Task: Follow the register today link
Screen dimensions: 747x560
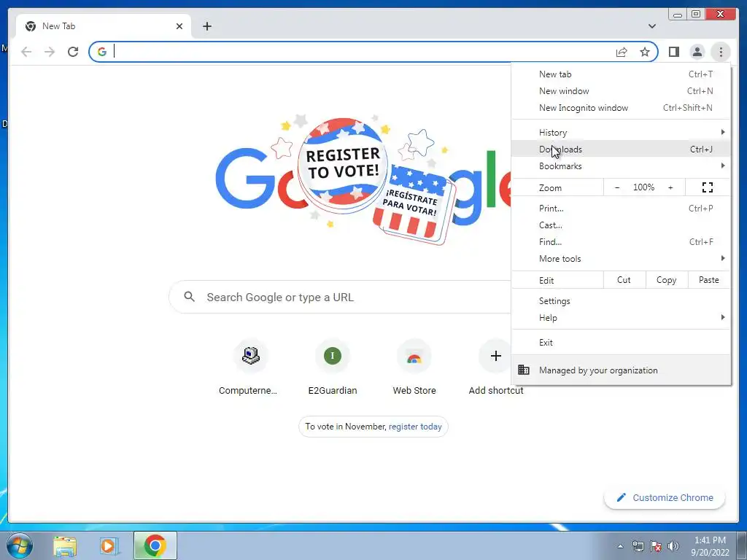Action: (x=415, y=427)
